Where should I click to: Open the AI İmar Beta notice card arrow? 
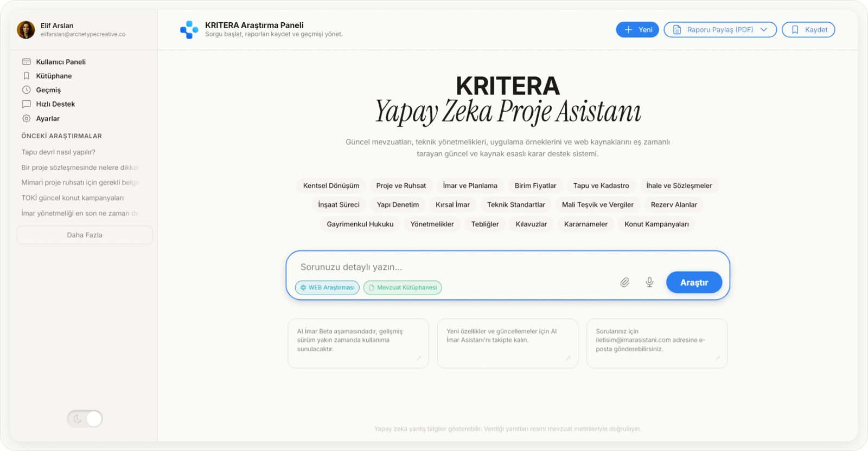click(419, 358)
